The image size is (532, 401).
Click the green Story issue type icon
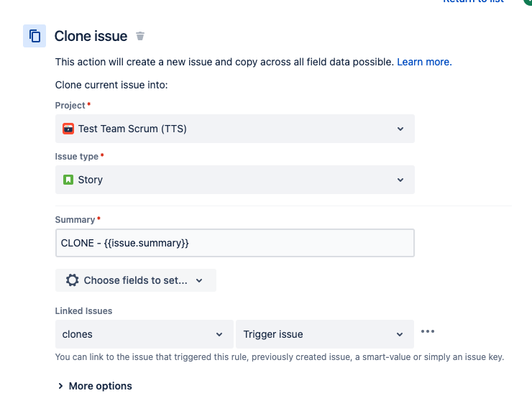click(x=68, y=180)
